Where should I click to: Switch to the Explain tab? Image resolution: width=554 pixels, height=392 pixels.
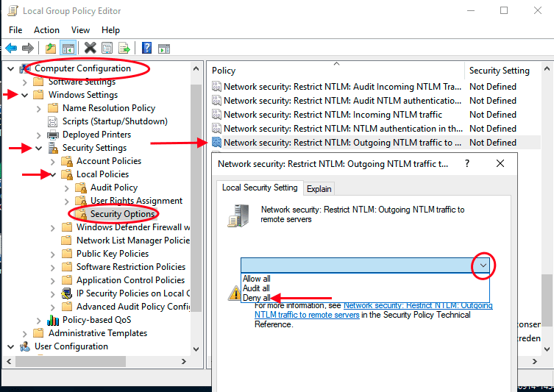click(319, 189)
